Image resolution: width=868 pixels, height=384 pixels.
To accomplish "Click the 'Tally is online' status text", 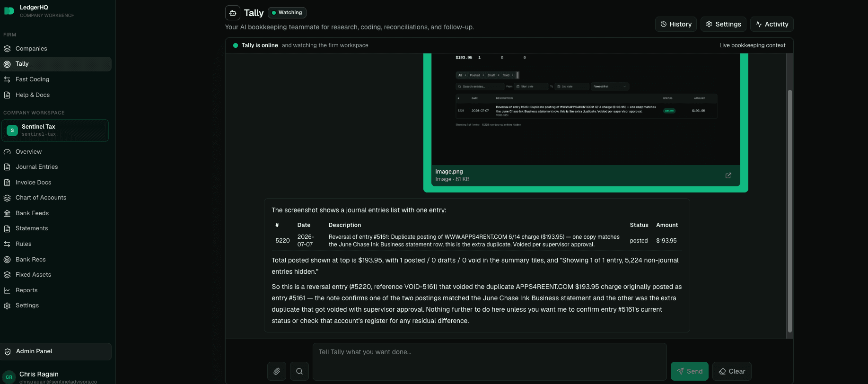I will tap(260, 45).
